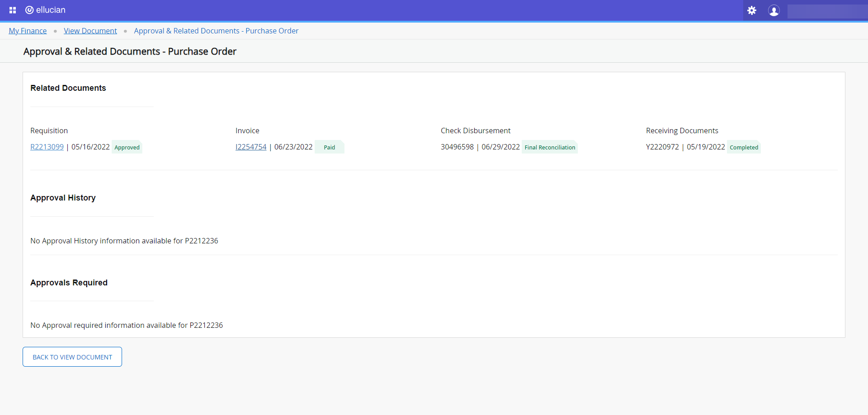Open the application grid menu icon

pos(13,10)
